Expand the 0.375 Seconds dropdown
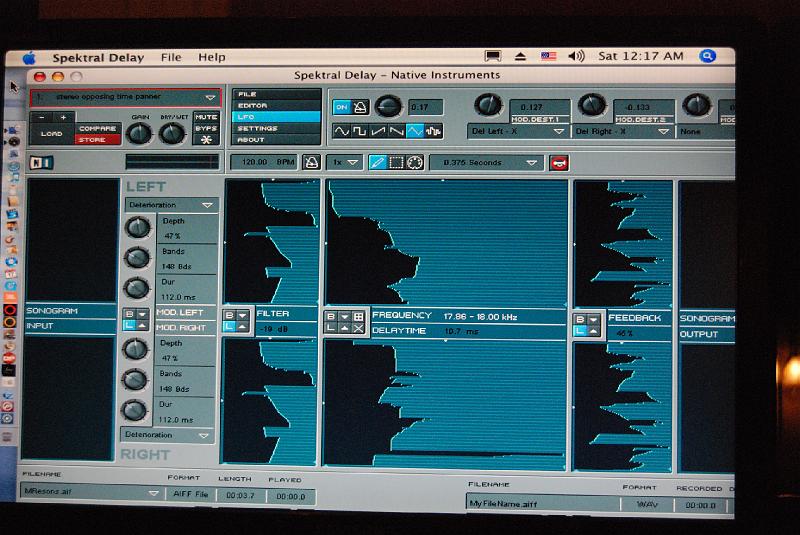 click(x=486, y=162)
